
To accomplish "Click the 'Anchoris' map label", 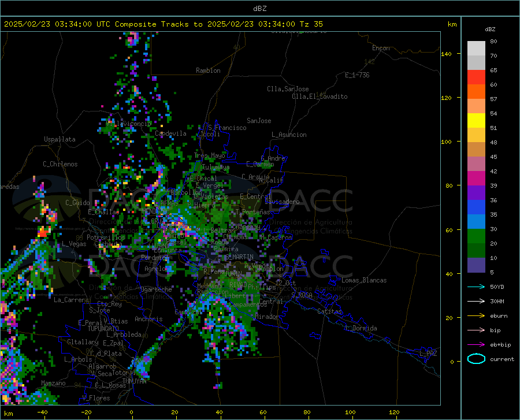I will [x=148, y=319].
